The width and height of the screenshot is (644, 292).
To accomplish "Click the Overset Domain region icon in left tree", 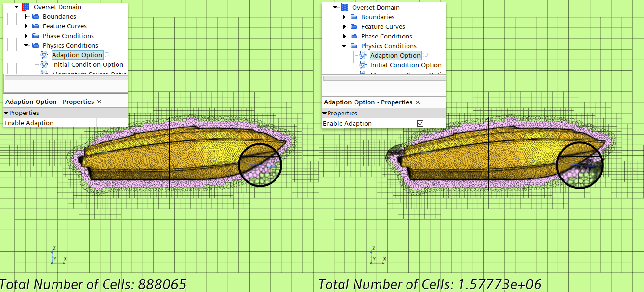I will point(26,7).
